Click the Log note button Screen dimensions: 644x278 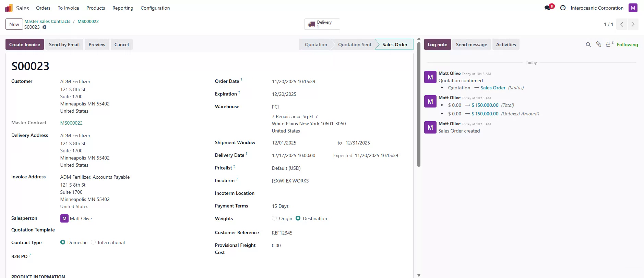coord(438,45)
